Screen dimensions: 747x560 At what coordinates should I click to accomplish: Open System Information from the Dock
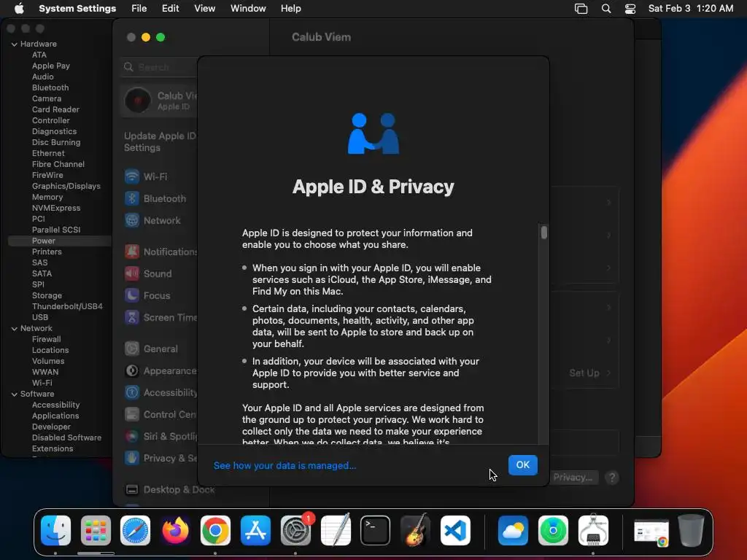[x=593, y=530]
